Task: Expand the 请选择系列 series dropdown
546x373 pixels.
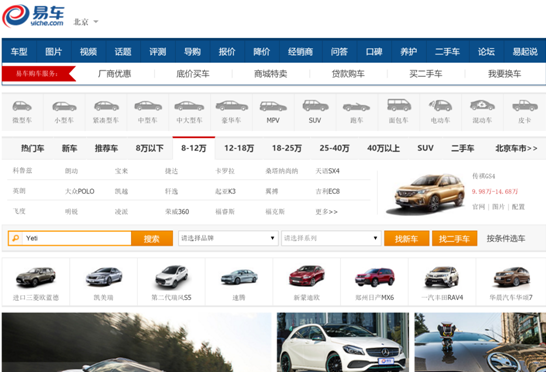Action: pyautogui.click(x=331, y=238)
